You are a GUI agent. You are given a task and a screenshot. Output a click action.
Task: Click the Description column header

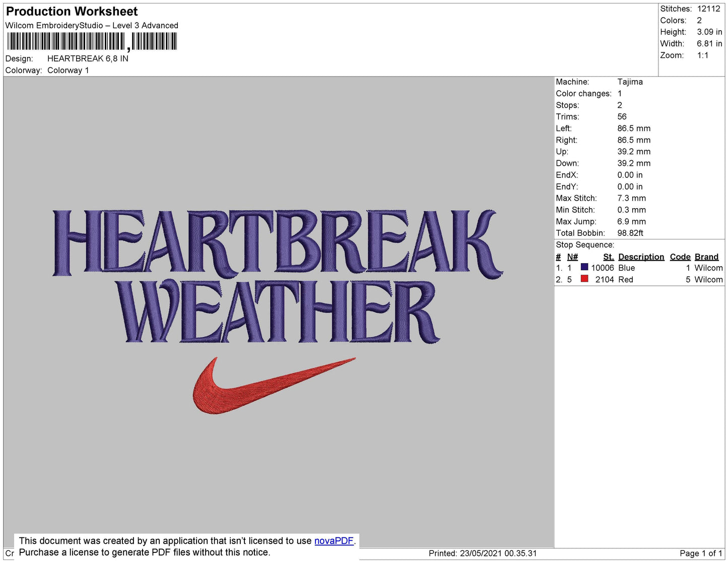(641, 257)
